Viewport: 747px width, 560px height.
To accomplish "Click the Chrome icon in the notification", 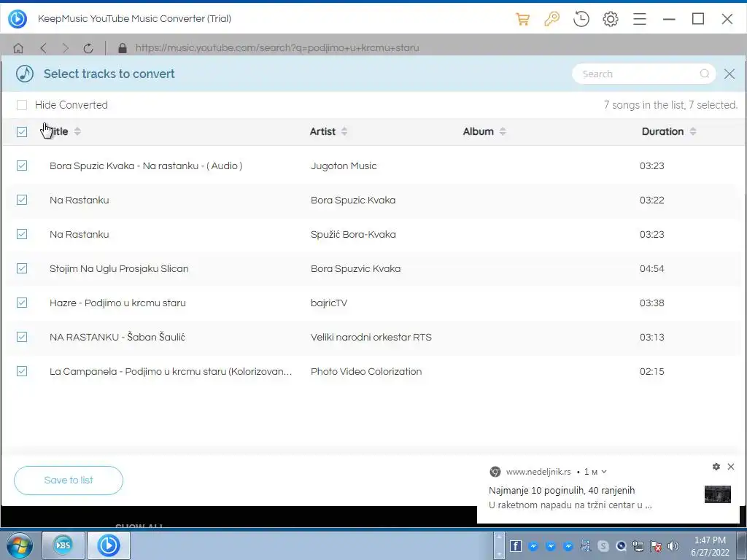I will point(495,472).
